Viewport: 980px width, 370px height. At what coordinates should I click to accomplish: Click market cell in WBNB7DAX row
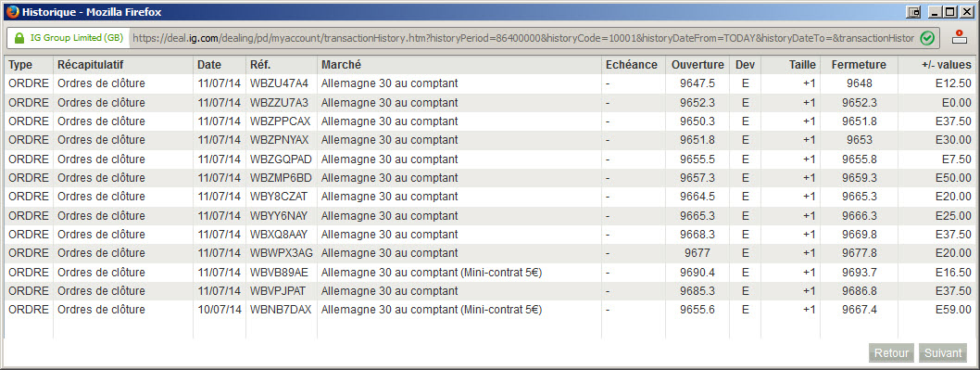(x=432, y=310)
